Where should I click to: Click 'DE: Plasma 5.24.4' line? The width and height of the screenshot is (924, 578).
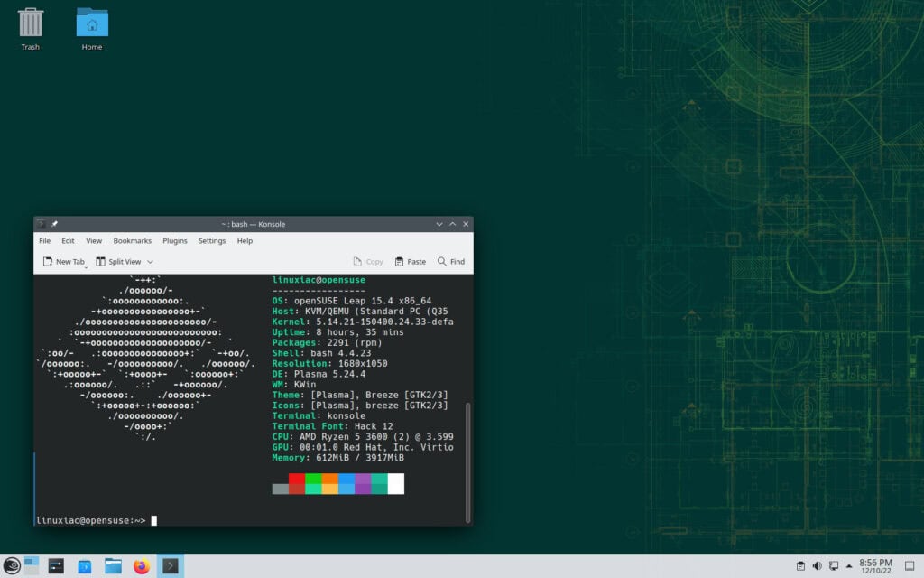319,374
